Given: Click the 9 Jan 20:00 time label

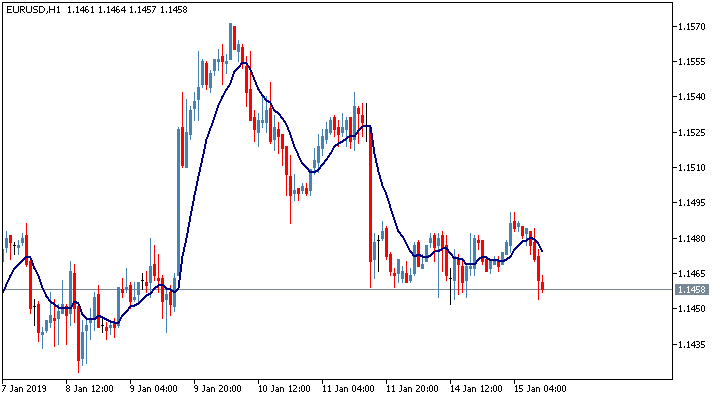Looking at the screenshot, I should coord(217,389).
